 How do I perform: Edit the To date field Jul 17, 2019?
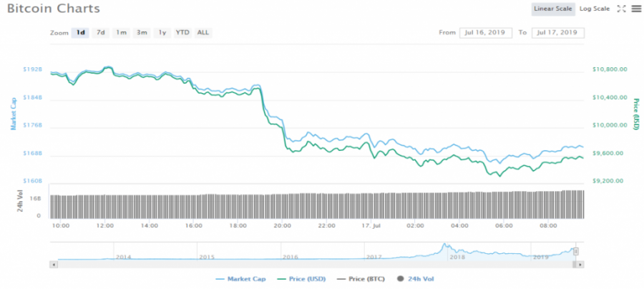[557, 32]
